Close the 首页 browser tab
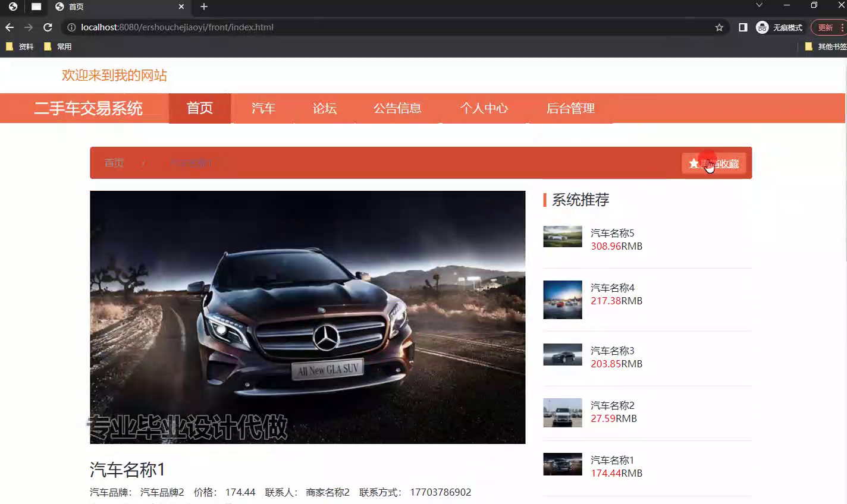Screen dimensions: 847x504 pos(181,7)
